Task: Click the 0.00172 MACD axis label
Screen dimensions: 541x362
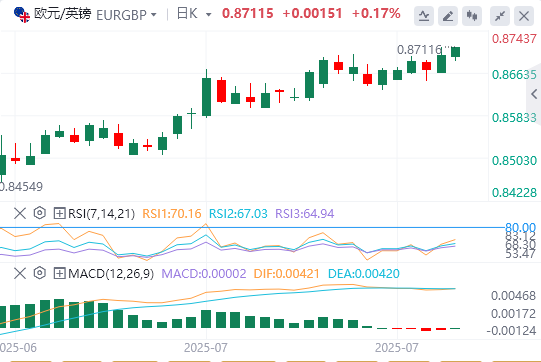Action: click(x=513, y=314)
